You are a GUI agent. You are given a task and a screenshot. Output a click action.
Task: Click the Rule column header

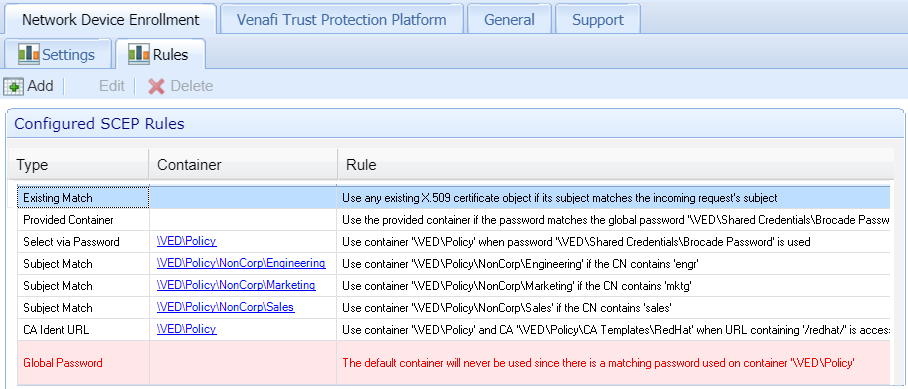tap(616, 165)
